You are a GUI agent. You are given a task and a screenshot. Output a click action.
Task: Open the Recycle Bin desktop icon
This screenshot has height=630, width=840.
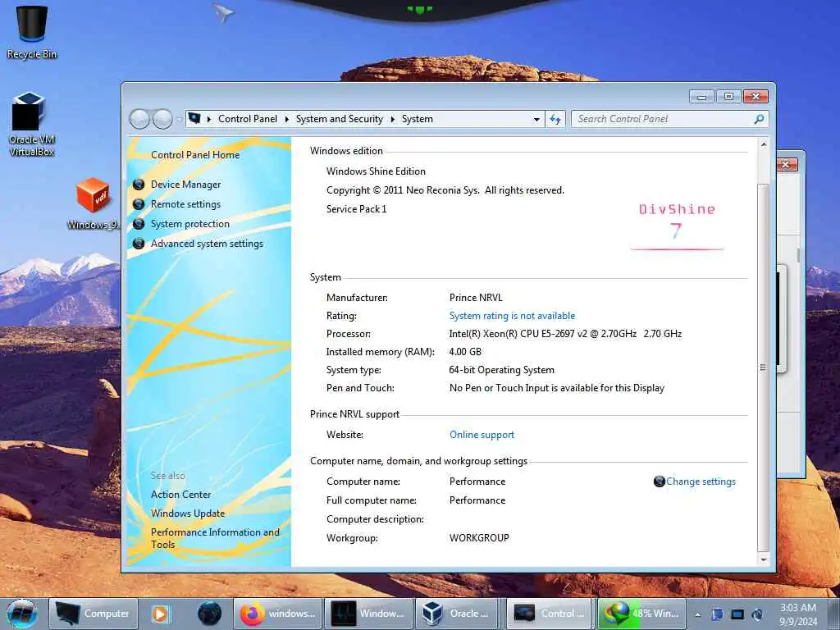point(32,32)
